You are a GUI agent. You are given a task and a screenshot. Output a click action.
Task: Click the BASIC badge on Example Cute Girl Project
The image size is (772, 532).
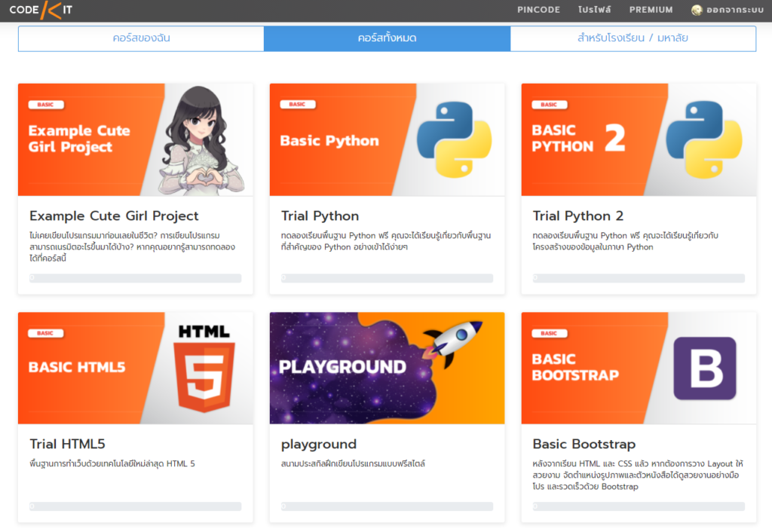[x=45, y=104]
